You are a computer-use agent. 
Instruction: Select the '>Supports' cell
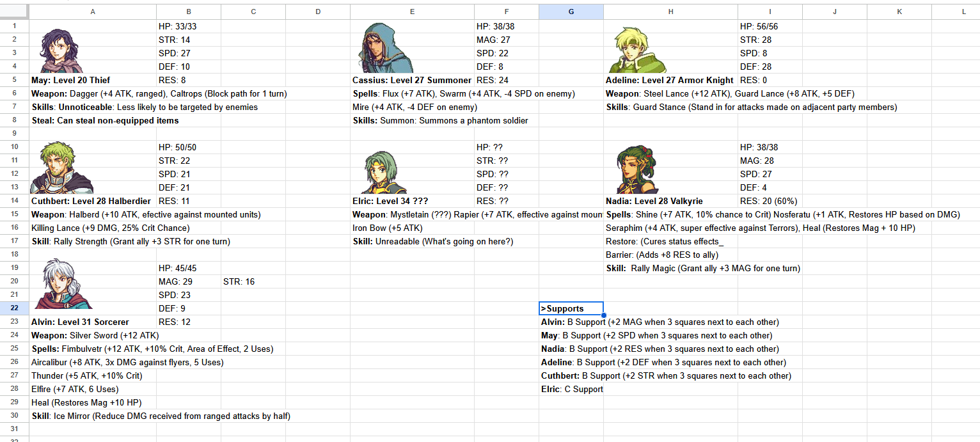[x=571, y=308]
